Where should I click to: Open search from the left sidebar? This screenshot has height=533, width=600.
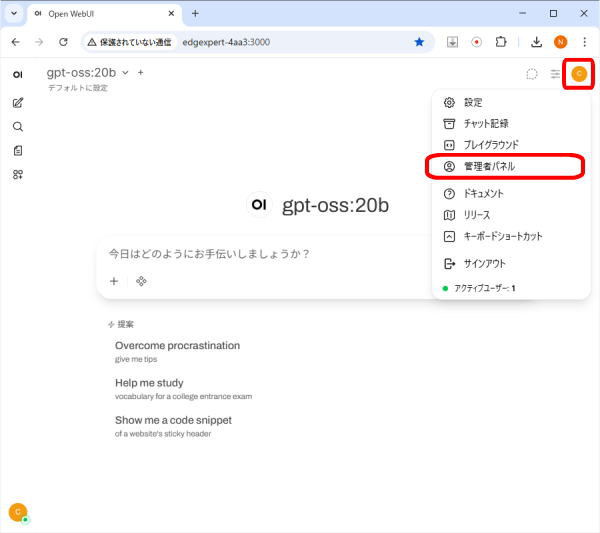click(x=18, y=127)
